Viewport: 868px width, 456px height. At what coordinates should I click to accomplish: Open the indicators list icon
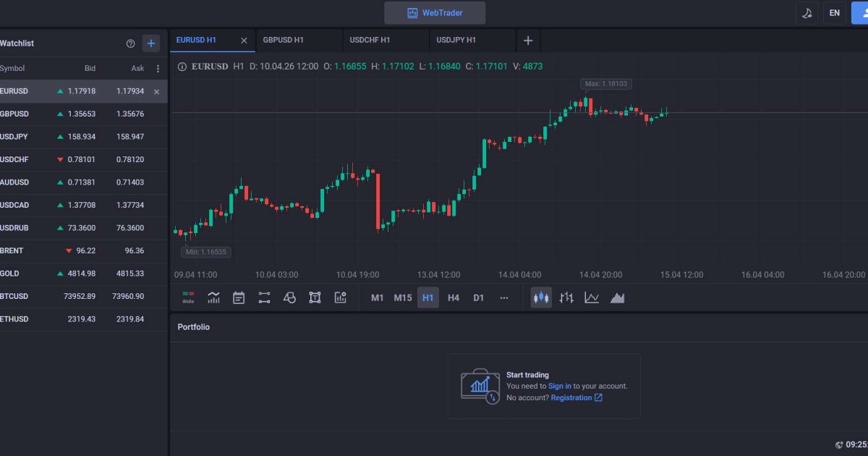pyautogui.click(x=213, y=297)
